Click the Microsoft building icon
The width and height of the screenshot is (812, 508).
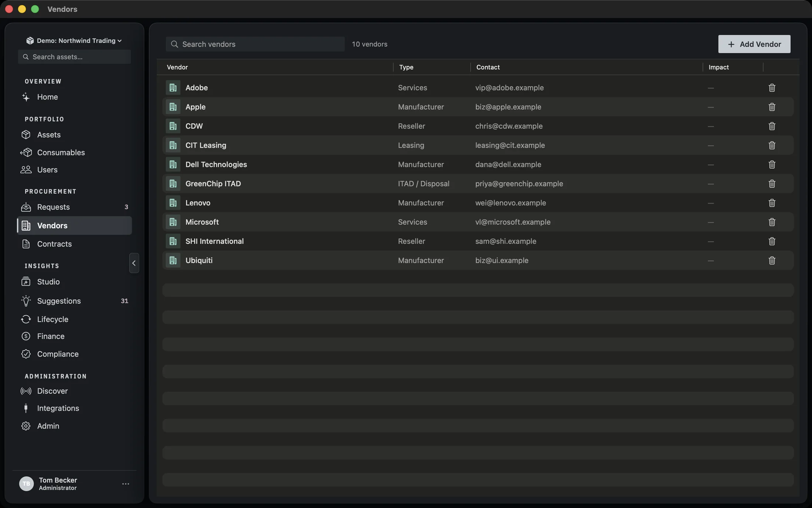tap(173, 222)
